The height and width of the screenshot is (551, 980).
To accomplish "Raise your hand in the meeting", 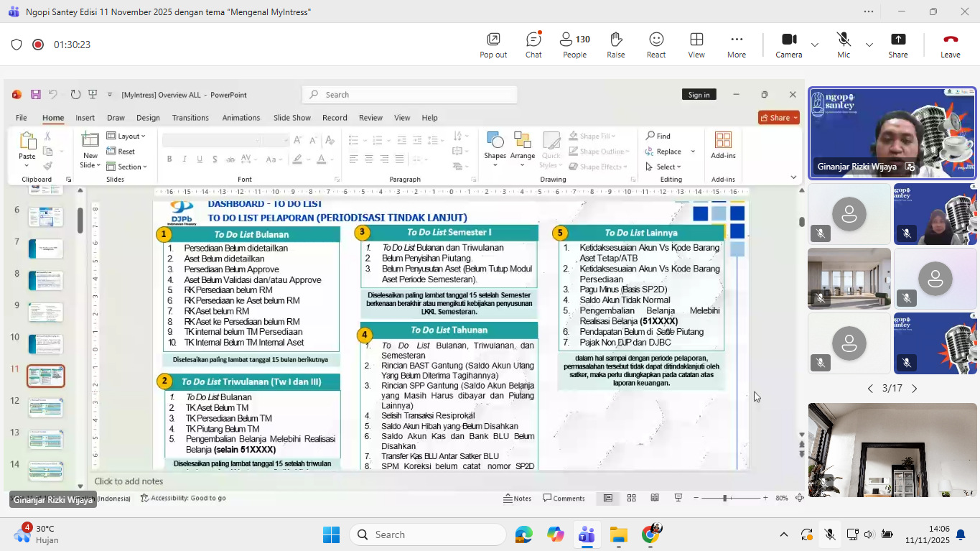I will (615, 45).
